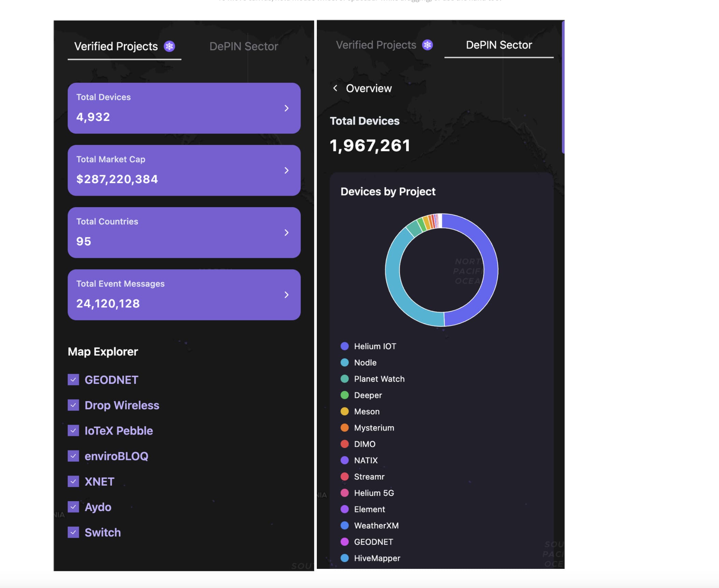
Task: Open Verified Projects tab in left panel
Action: coord(124,46)
